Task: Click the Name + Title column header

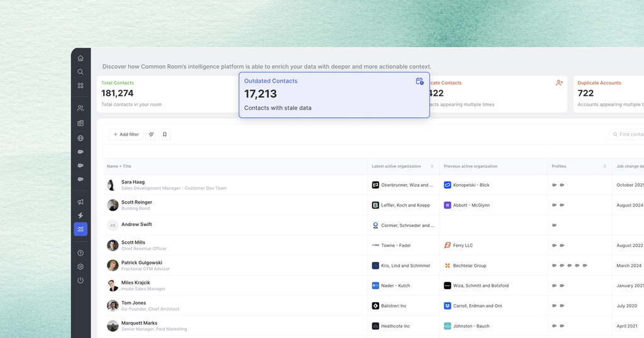Action: pyautogui.click(x=119, y=166)
